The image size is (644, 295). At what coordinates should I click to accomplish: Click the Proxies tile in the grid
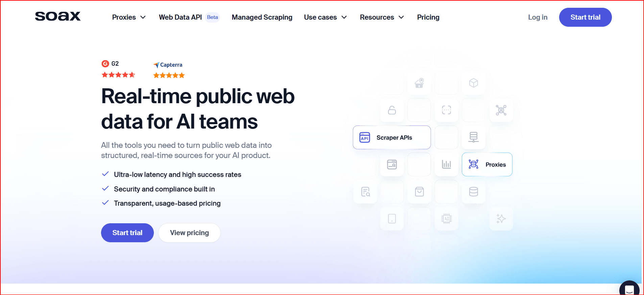[x=487, y=164]
